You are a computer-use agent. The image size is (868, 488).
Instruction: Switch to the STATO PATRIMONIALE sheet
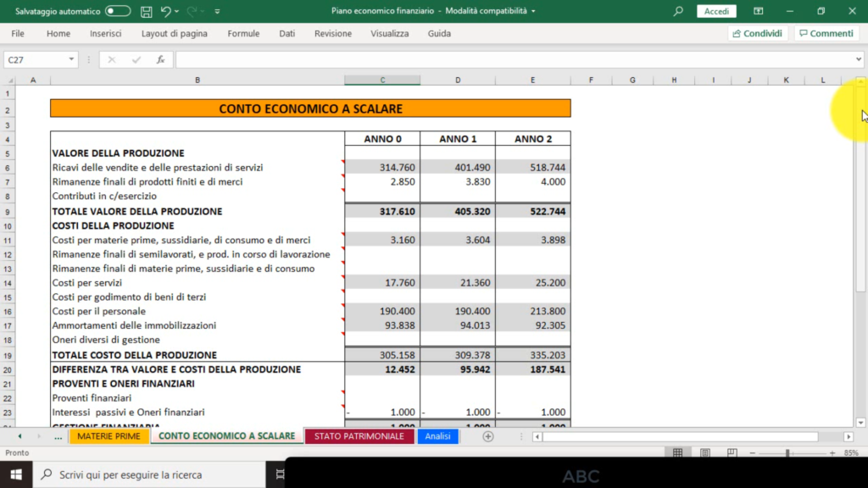[359, 436]
